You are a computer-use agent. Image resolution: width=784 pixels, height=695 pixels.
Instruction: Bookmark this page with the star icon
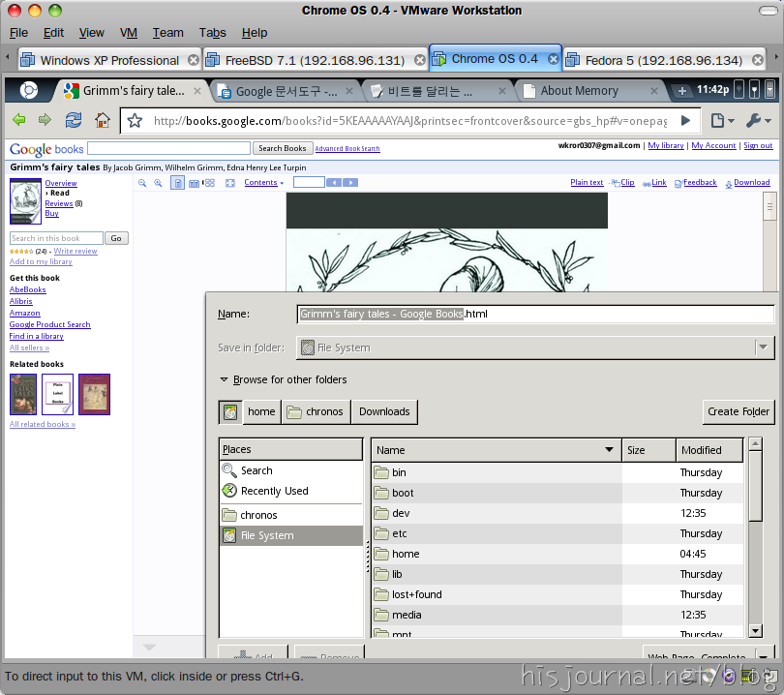(x=135, y=120)
